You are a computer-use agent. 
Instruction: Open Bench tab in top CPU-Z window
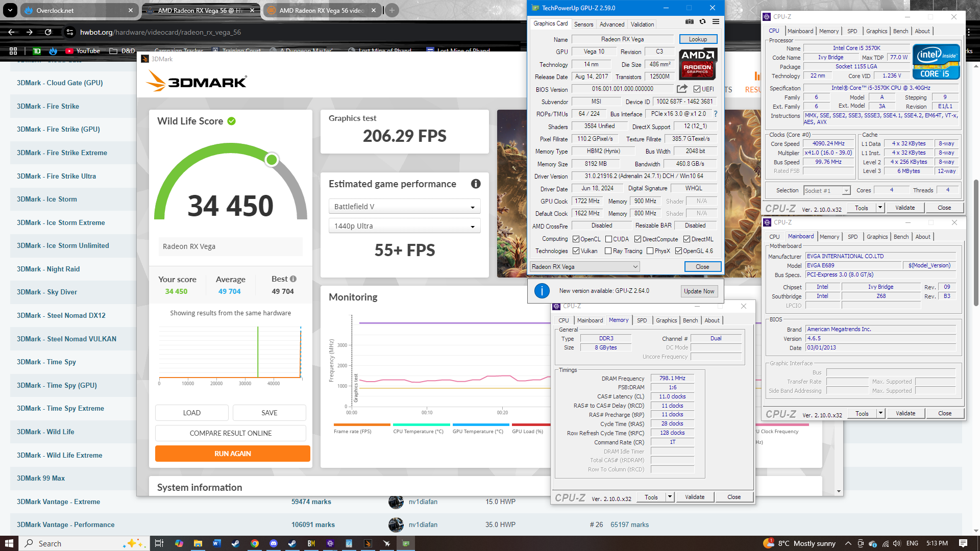(900, 31)
